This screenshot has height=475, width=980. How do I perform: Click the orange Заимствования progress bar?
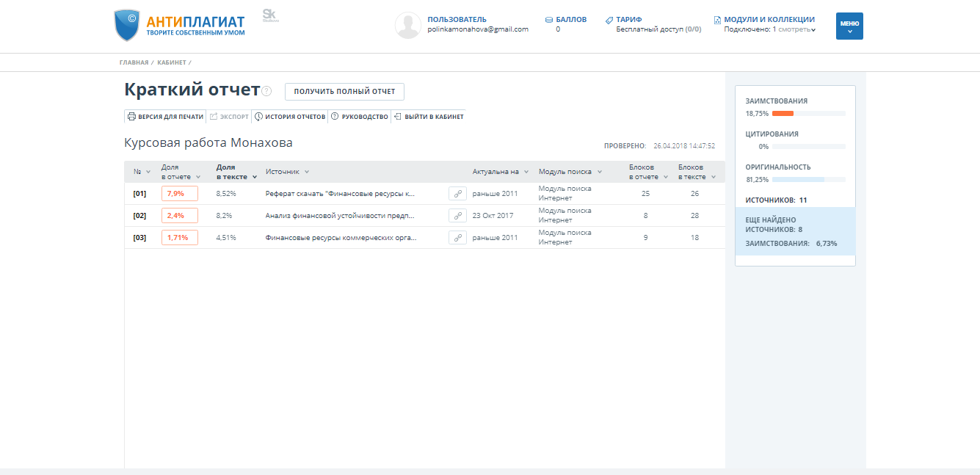[783, 114]
